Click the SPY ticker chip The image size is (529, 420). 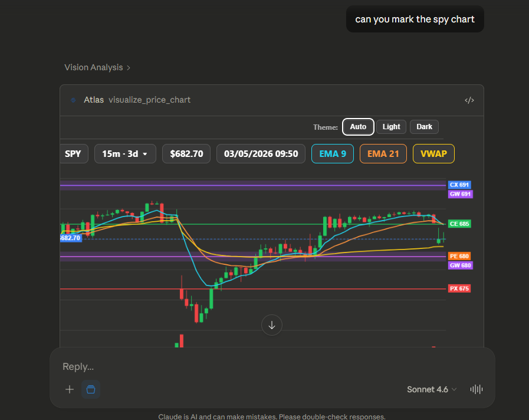(x=74, y=154)
